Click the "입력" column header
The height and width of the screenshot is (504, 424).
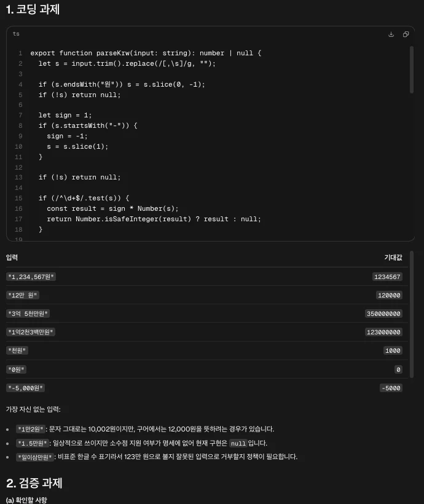[12, 257]
